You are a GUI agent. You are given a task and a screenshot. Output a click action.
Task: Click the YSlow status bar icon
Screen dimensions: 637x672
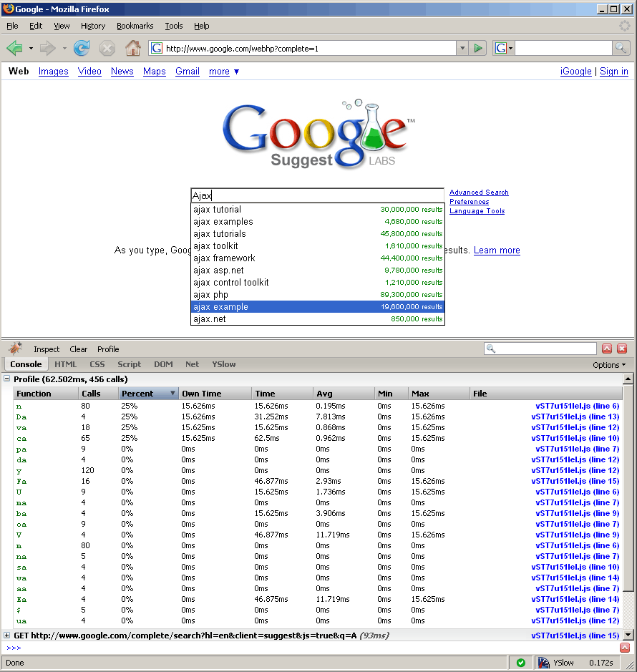[544, 663]
